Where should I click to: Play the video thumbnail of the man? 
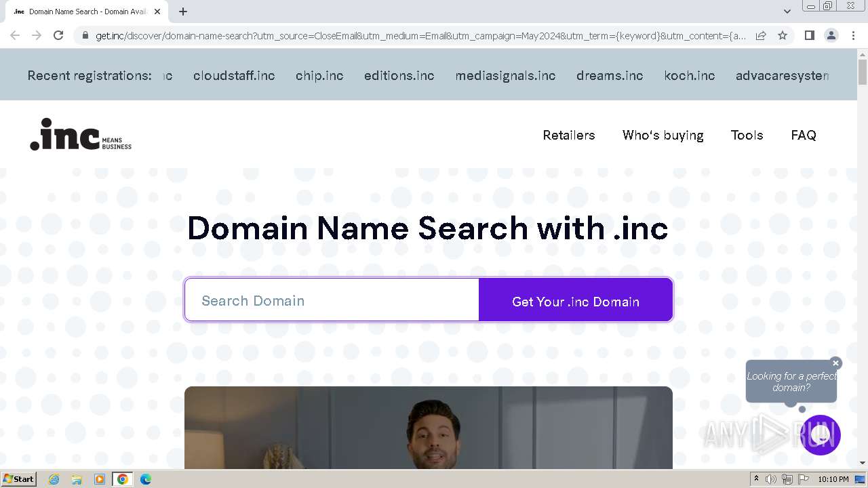[x=429, y=428]
